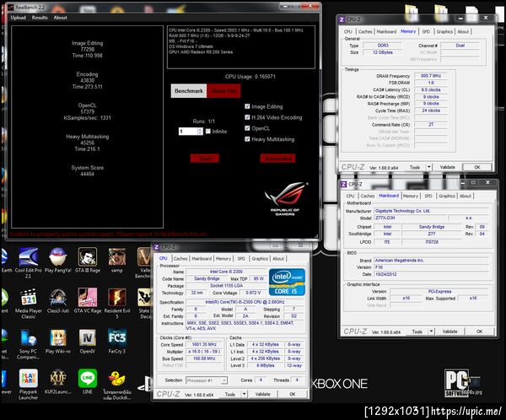Image resolution: width=506 pixels, height=420 pixels.
Task: Open the PC software jpg file icon
Action: pos(462,384)
